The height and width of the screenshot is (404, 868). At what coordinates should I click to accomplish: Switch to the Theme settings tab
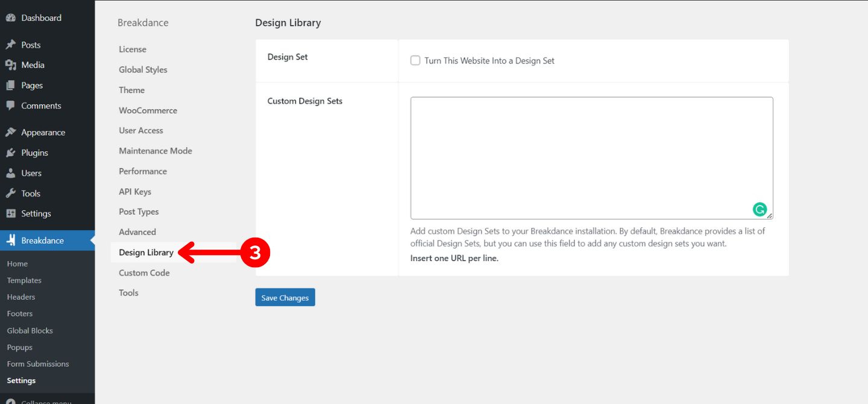click(131, 90)
